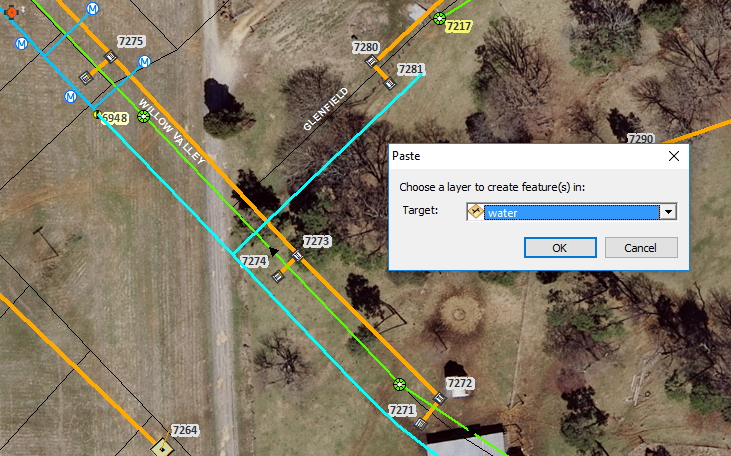Screen dimensions: 731x456
Task: Click OK in the Paste dialog
Action: tap(560, 248)
